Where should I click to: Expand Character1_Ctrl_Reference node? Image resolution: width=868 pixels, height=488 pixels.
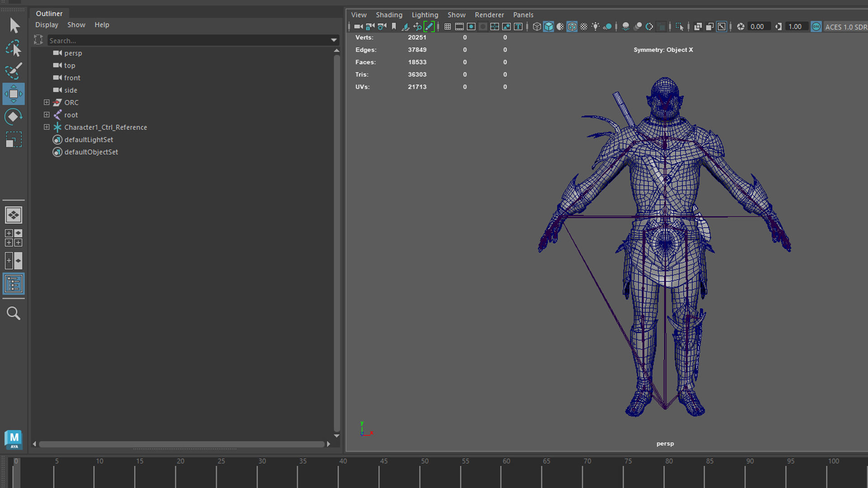(x=47, y=127)
